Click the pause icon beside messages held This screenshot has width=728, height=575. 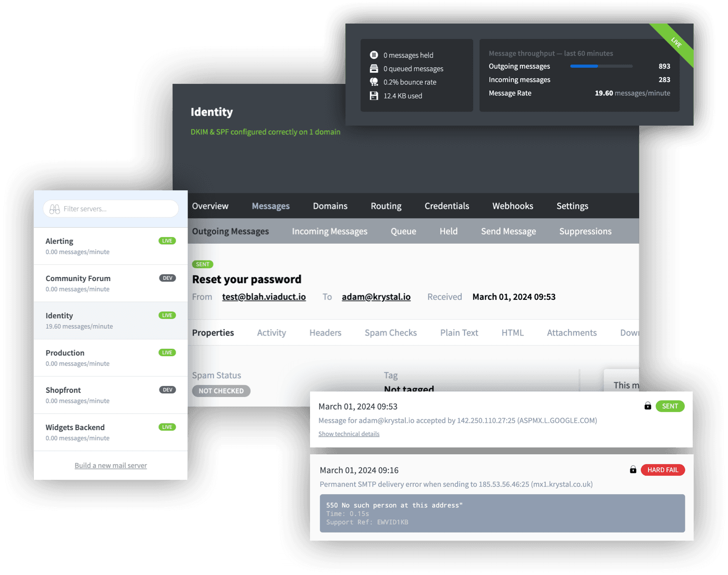point(374,55)
